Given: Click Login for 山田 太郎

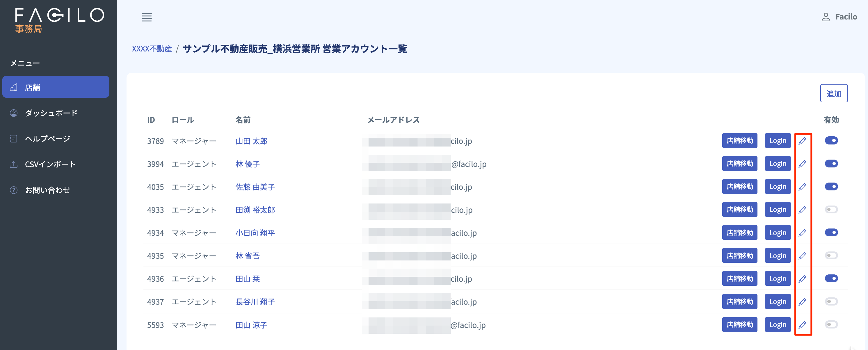Looking at the screenshot, I should click(777, 140).
